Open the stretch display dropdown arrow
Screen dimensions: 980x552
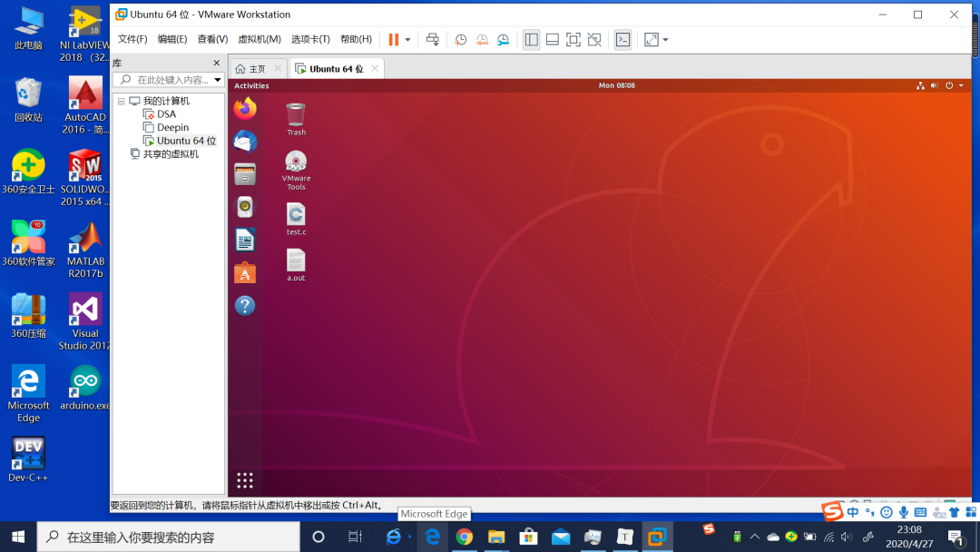click(x=666, y=39)
